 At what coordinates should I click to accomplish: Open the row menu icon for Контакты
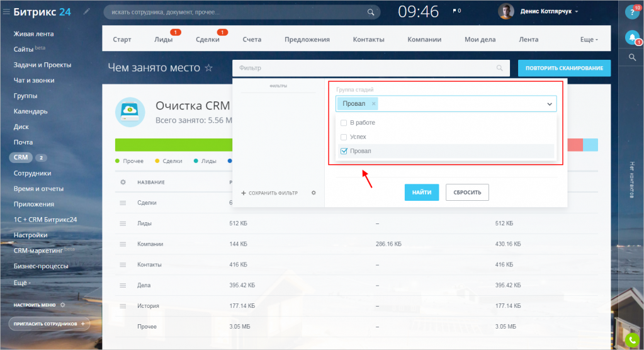coord(123,264)
